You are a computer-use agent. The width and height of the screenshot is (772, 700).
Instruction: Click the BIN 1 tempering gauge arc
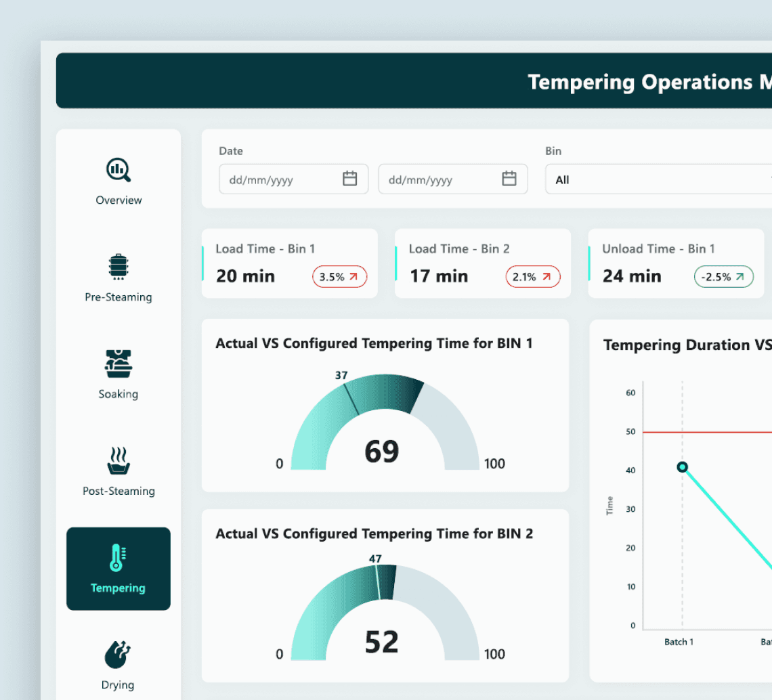point(385,391)
